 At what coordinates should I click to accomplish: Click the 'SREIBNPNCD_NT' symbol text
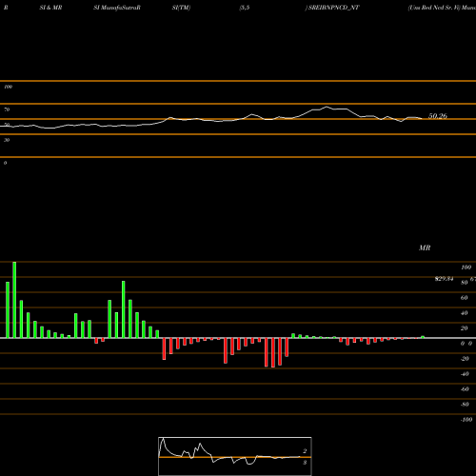(333, 8)
